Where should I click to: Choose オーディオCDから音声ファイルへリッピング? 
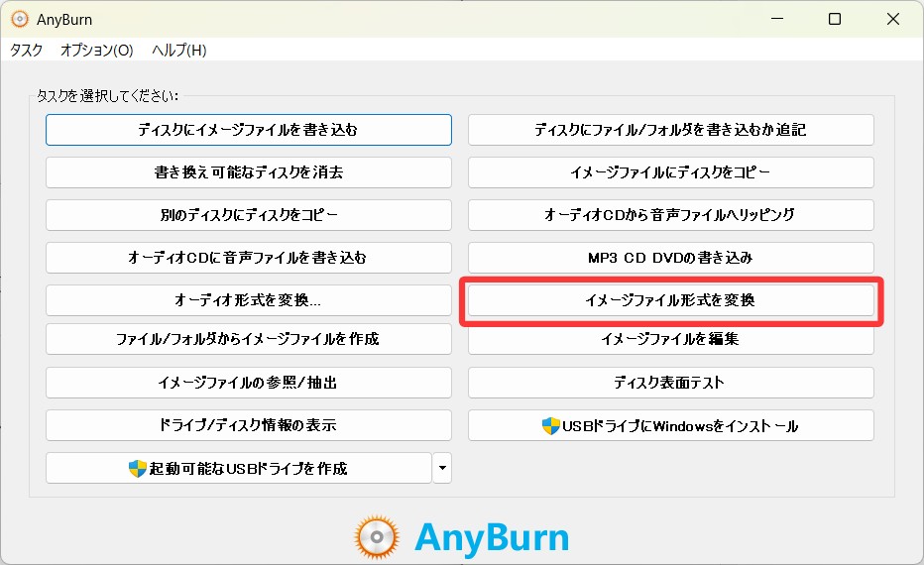point(670,214)
